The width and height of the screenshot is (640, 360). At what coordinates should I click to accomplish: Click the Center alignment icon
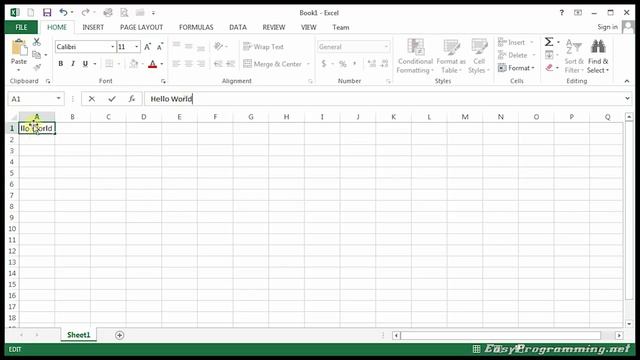189,64
